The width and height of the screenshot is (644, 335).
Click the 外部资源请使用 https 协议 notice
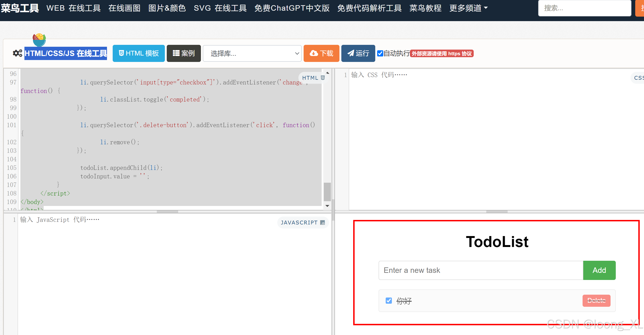tap(442, 53)
